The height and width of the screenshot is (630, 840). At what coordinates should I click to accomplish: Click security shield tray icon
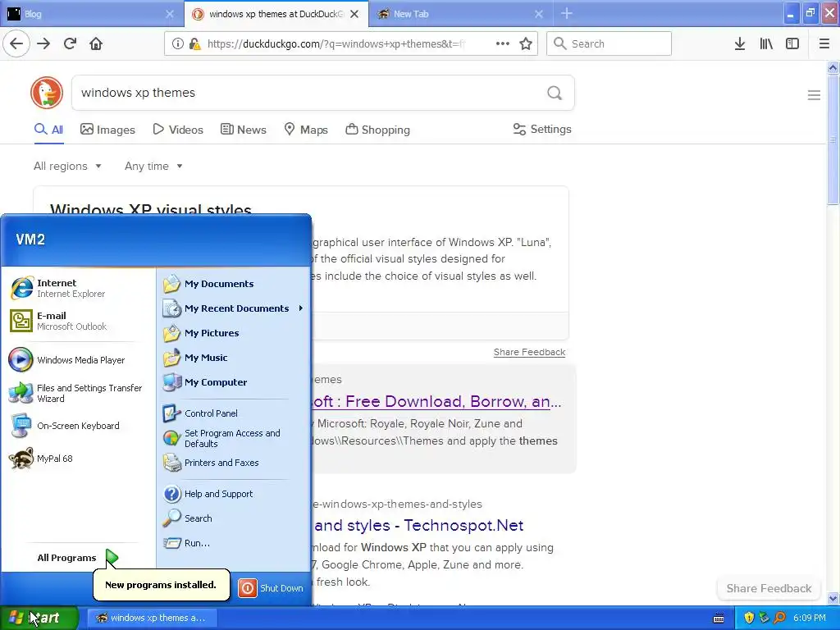[749, 618]
